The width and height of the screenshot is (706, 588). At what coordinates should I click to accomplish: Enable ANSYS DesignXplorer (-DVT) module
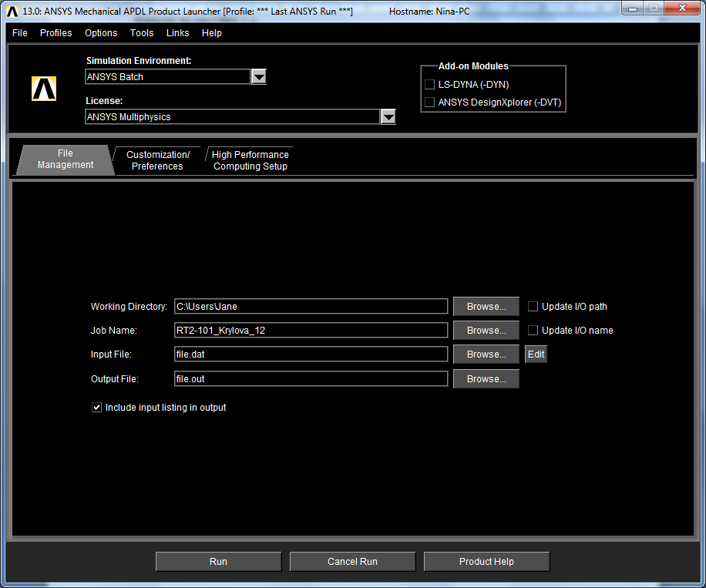click(429, 102)
